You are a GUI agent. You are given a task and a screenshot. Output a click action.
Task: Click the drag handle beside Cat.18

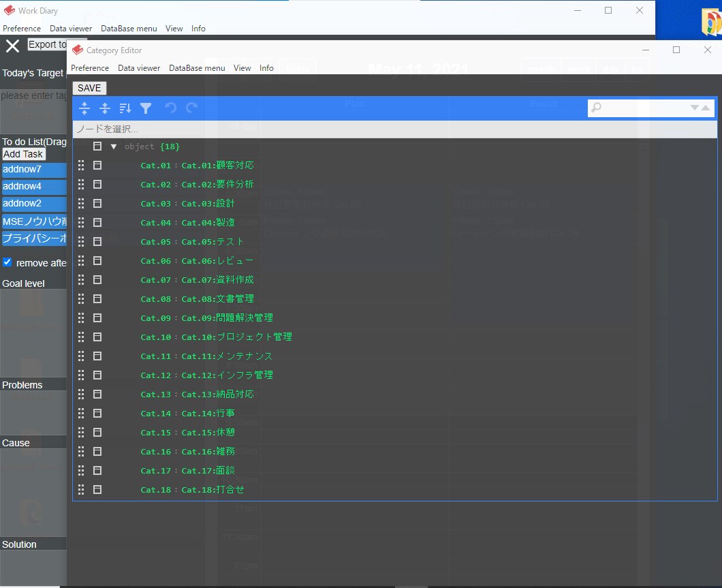point(81,490)
